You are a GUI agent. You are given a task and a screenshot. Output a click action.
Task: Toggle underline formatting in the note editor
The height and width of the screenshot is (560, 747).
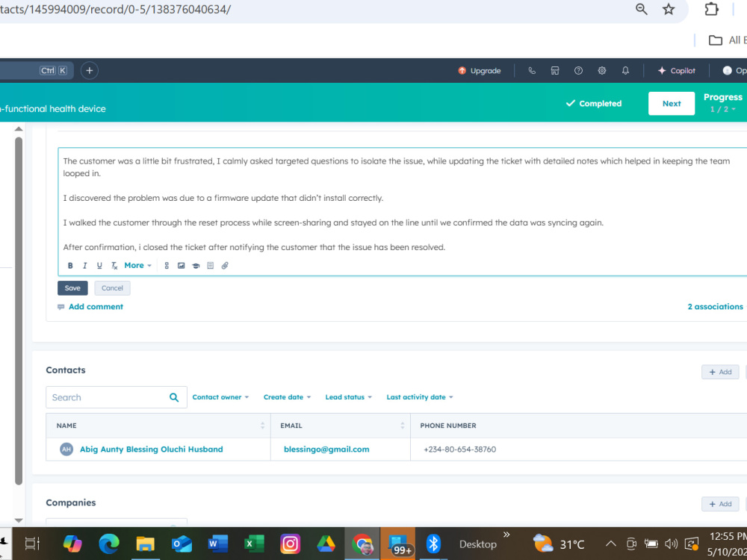tap(99, 266)
